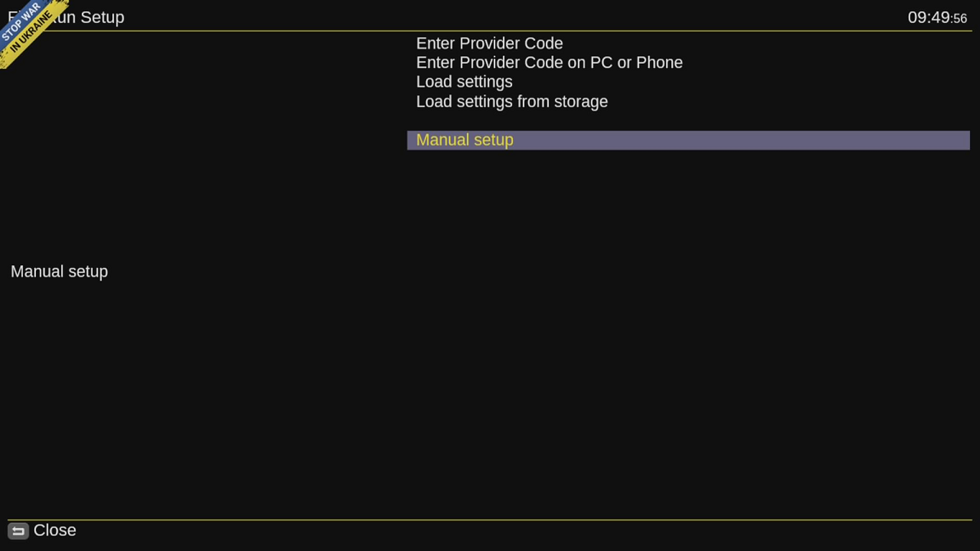The height and width of the screenshot is (551, 980).
Task: Click the seconds digits of the clock
Action: [960, 19]
